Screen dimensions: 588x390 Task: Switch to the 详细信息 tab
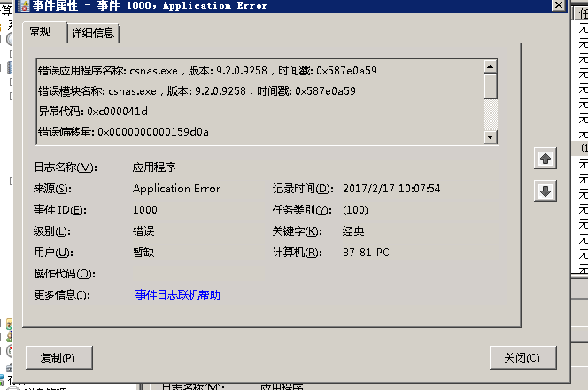point(93,33)
